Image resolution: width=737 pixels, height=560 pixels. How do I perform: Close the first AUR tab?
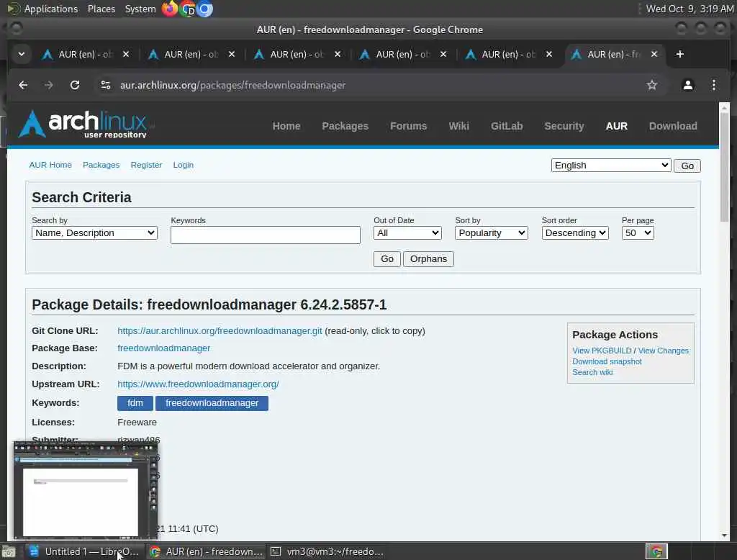[126, 54]
